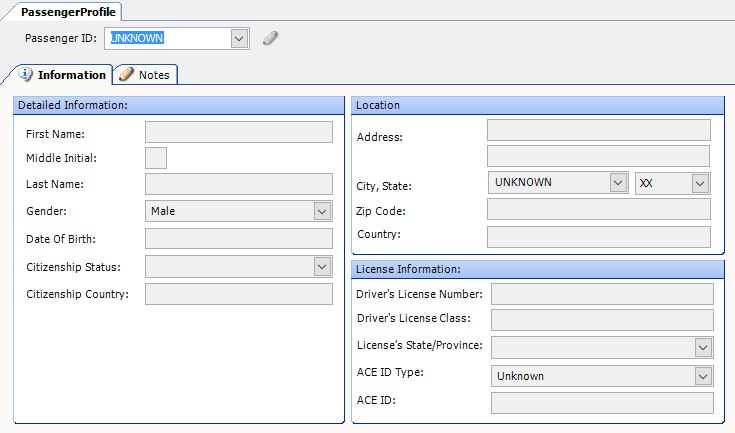Click the First Name input field
The width and height of the screenshot is (735, 433).
tap(238, 132)
